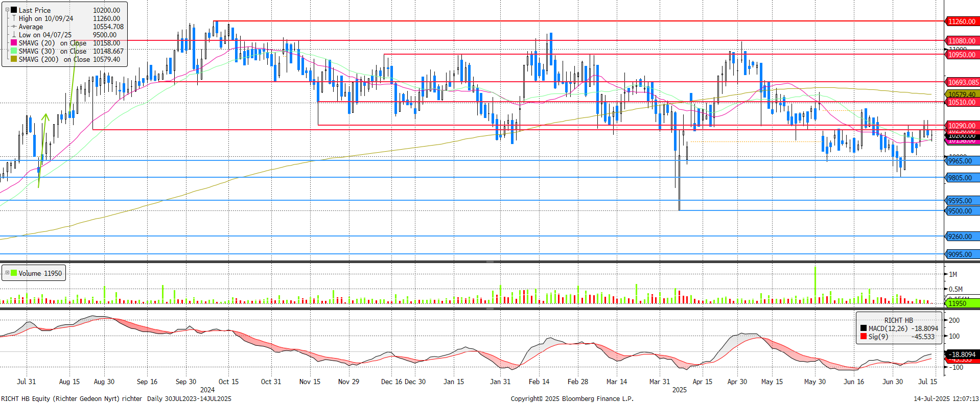
Task: Click the High marker icon in legend
Action: [14, 18]
